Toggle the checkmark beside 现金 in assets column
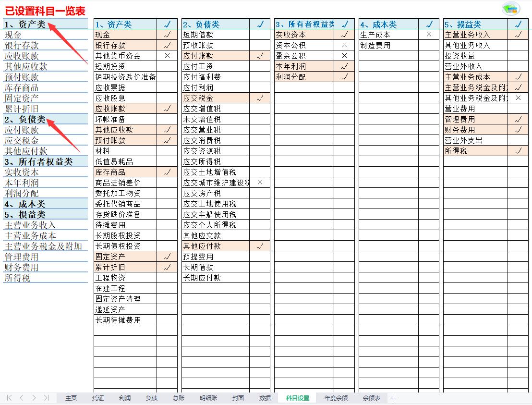The width and height of the screenshot is (532, 405). 167,34
